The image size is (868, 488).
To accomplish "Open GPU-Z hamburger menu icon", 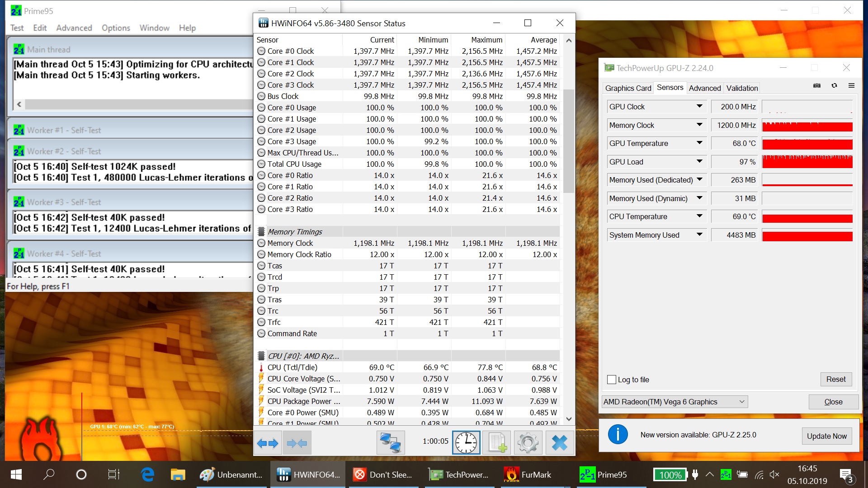I will (851, 86).
